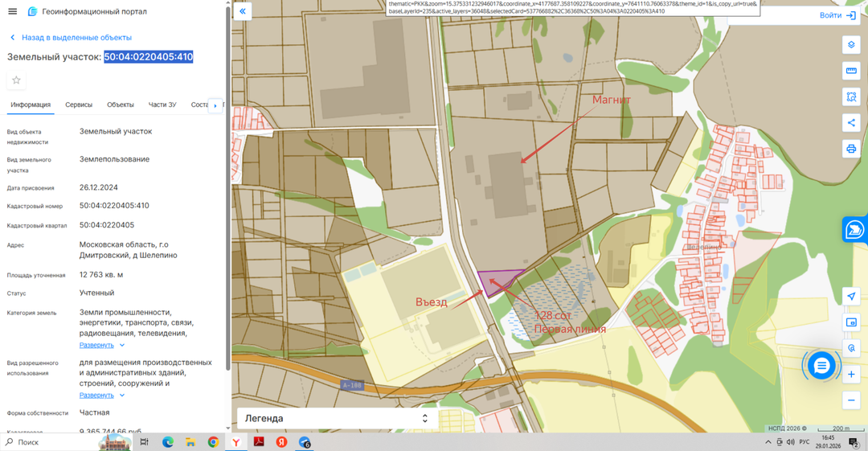Select the area selection search tool
Image resolution: width=868 pixels, height=451 pixels.
point(851,96)
